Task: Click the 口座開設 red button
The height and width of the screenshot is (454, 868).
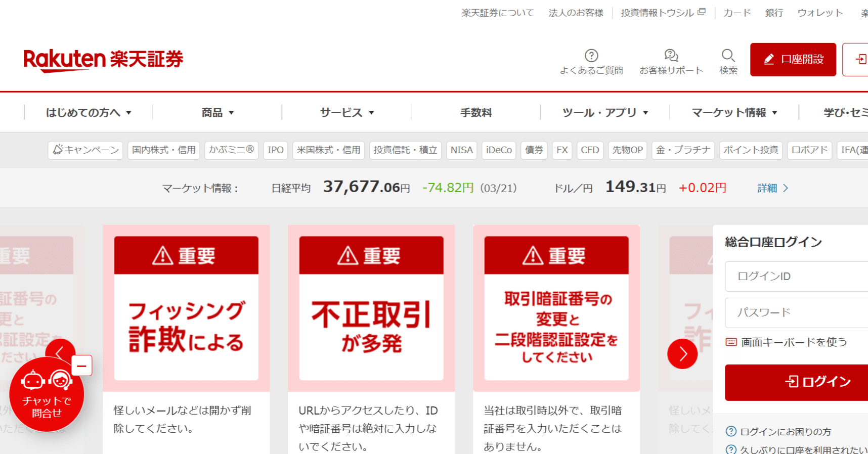Action: pyautogui.click(x=793, y=60)
